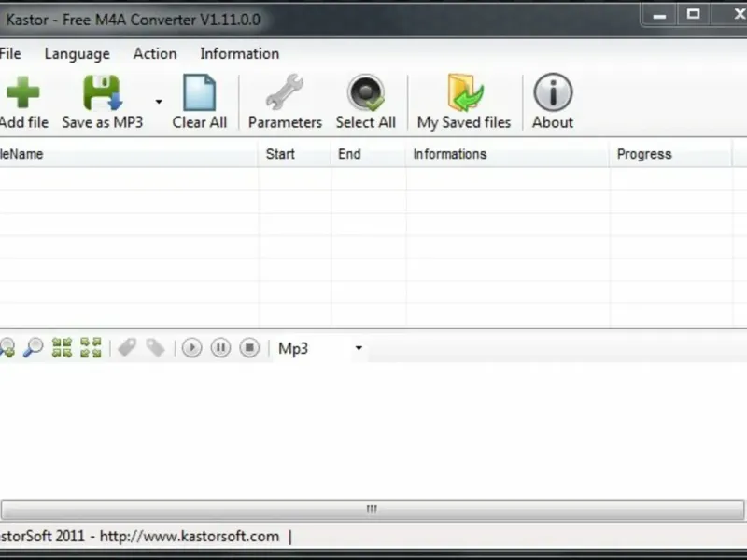
Task: Click the Informations column header
Action: click(x=508, y=154)
